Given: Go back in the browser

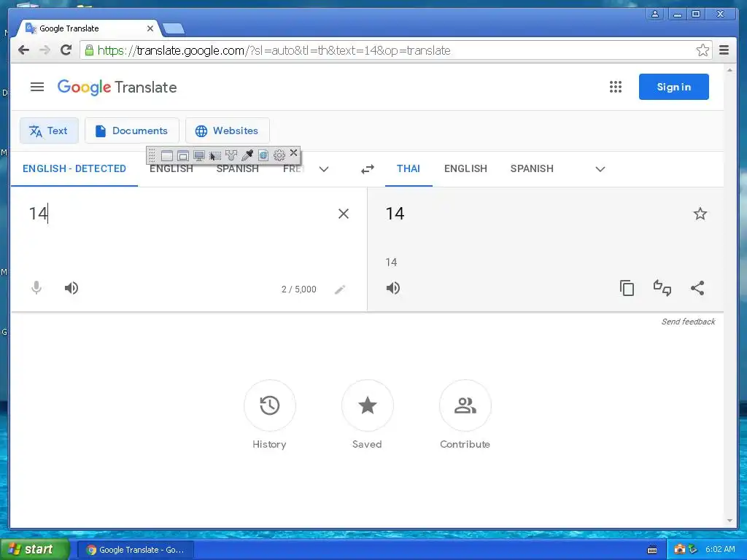Looking at the screenshot, I should click(23, 50).
